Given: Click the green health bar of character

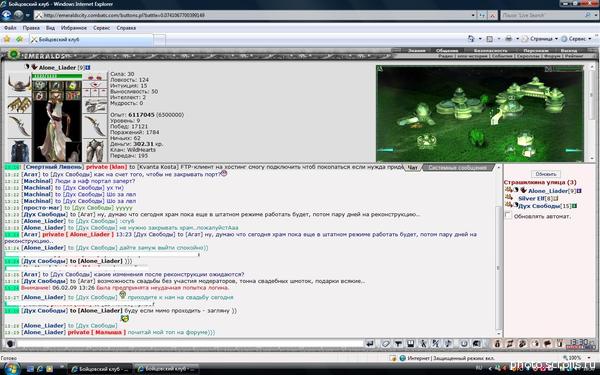Looking at the screenshot, I should coord(57,76).
